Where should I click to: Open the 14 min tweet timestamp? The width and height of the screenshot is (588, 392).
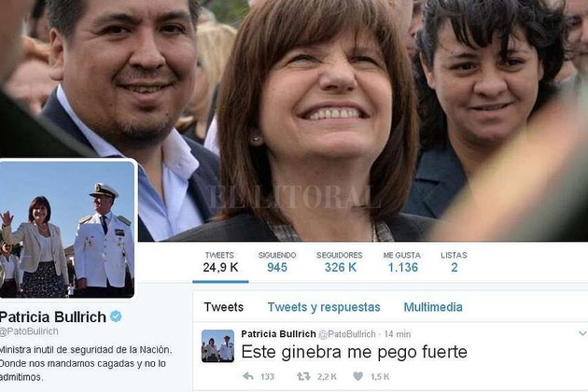[x=398, y=334]
